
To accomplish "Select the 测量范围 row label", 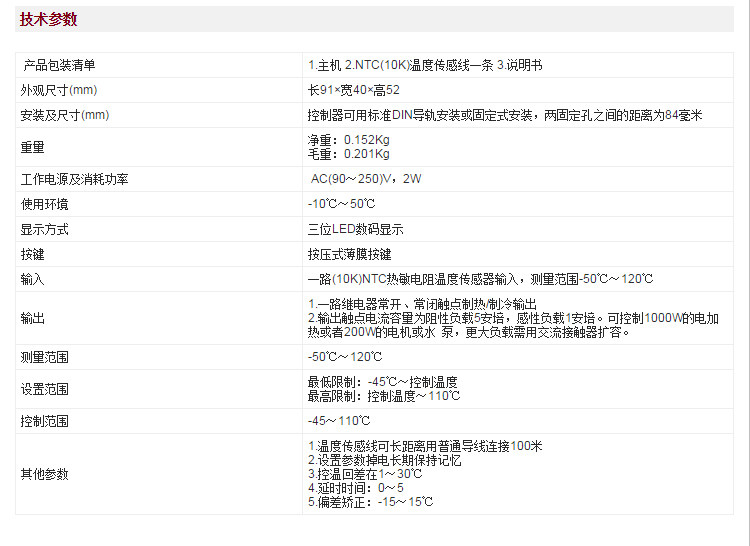I will 45,357.
